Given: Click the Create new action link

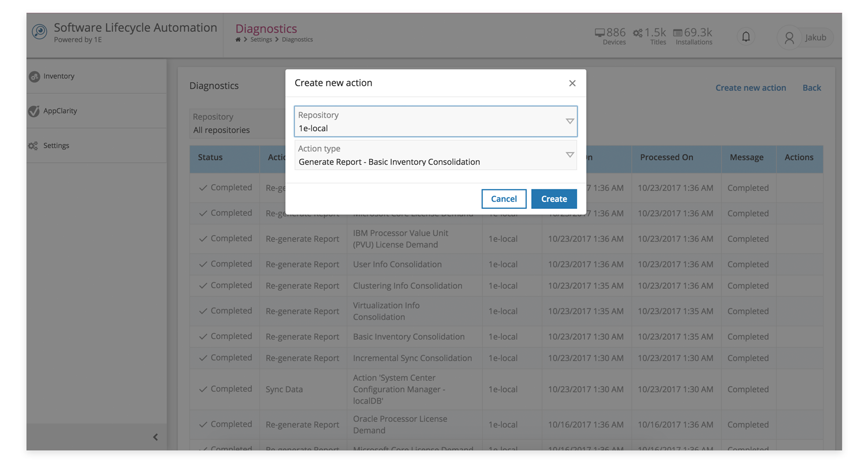Looking at the screenshot, I should 751,88.
